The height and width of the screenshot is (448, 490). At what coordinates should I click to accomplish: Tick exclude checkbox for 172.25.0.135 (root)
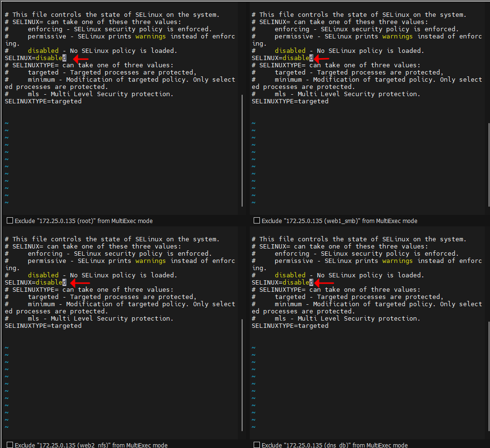point(10,221)
